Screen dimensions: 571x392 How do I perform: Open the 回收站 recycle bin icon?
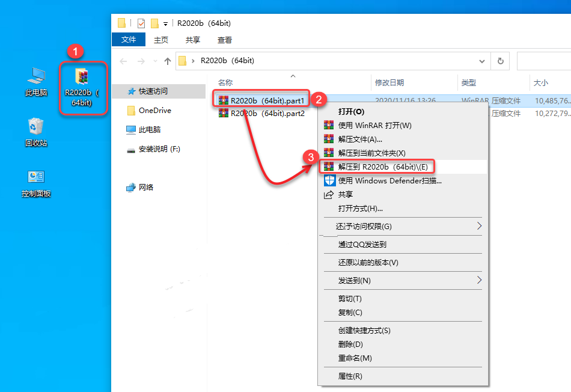[x=36, y=132]
